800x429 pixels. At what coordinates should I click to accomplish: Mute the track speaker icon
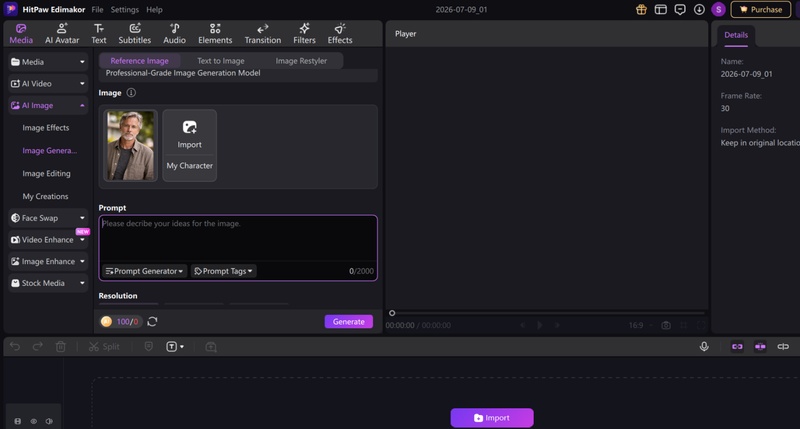click(49, 421)
